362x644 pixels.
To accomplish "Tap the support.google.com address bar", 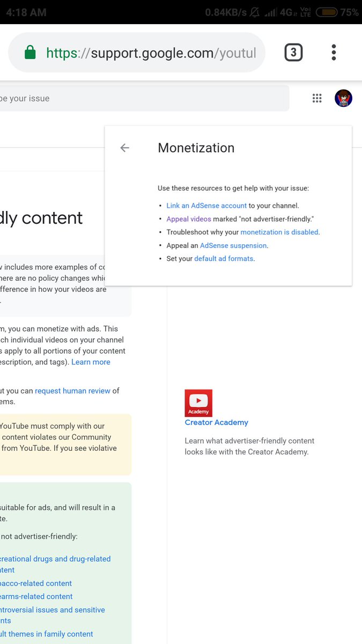I will point(137,53).
